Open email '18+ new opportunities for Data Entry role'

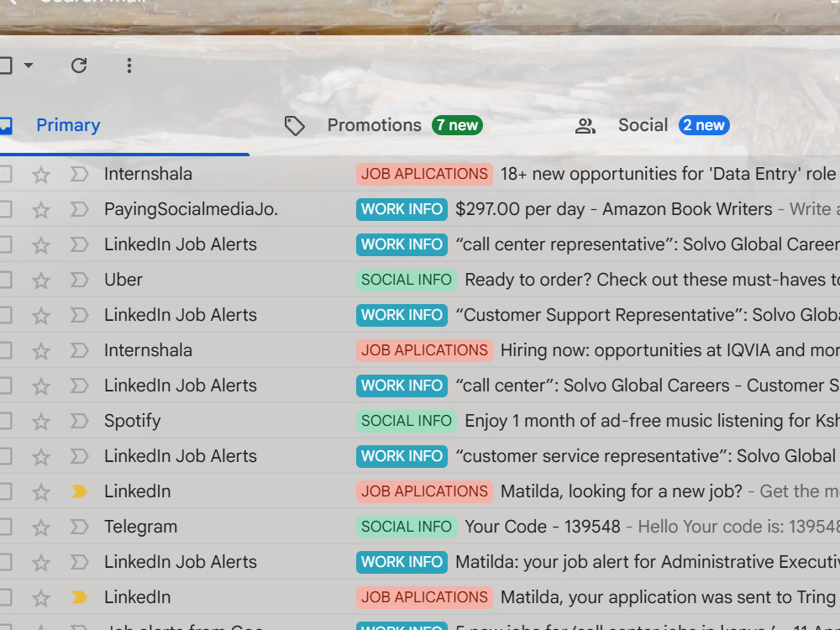(x=668, y=174)
